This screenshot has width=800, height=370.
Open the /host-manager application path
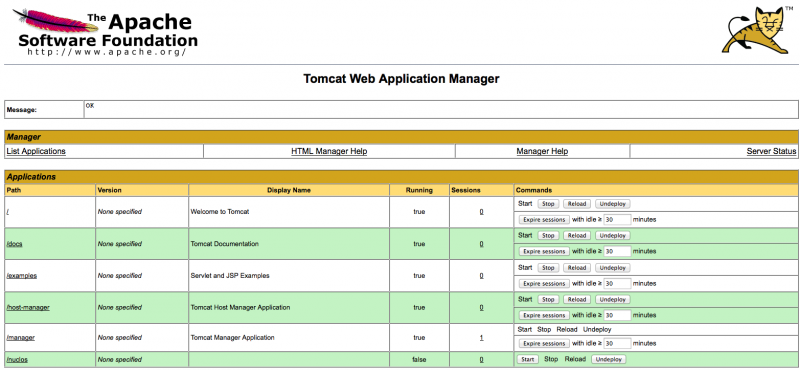[28, 308]
